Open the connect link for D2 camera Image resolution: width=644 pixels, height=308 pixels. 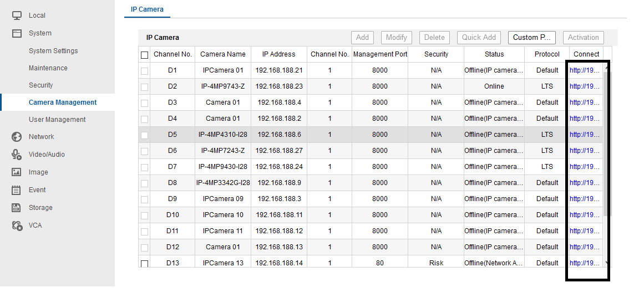585,86
